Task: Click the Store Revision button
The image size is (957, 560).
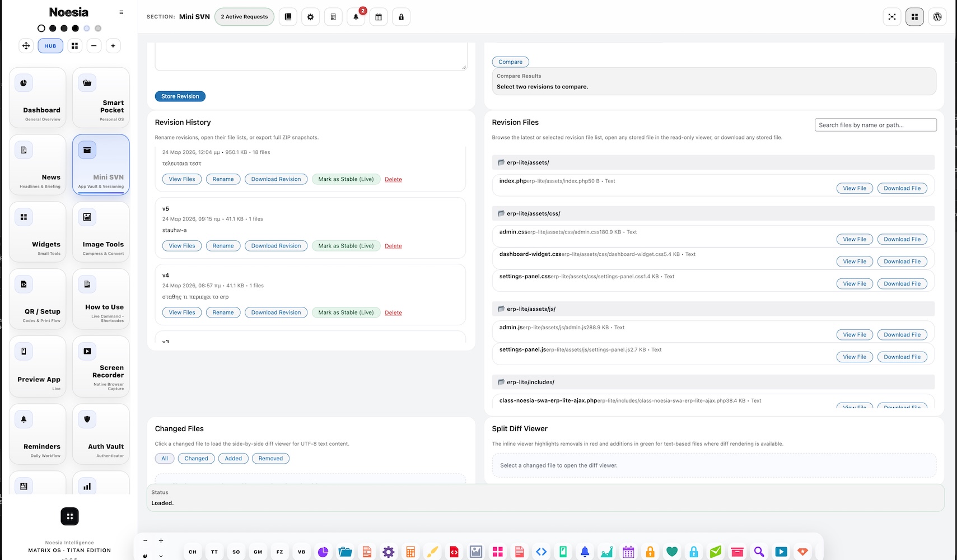Action: (180, 96)
